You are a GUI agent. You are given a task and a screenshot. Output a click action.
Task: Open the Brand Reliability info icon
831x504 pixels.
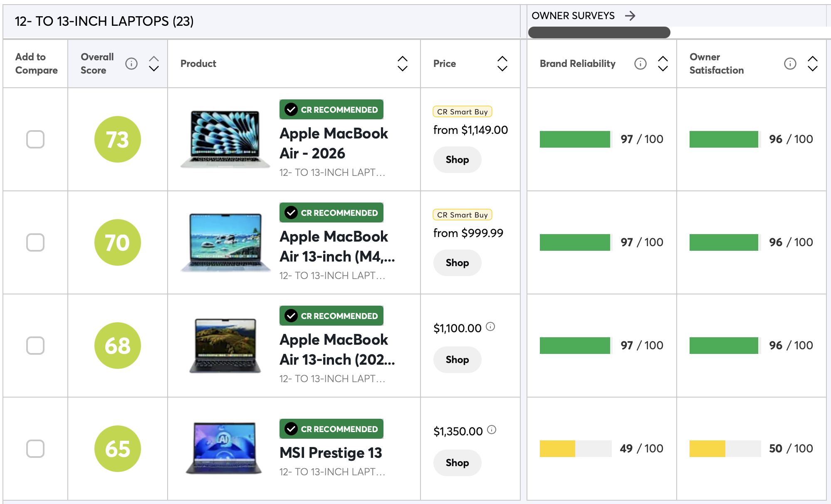(641, 64)
